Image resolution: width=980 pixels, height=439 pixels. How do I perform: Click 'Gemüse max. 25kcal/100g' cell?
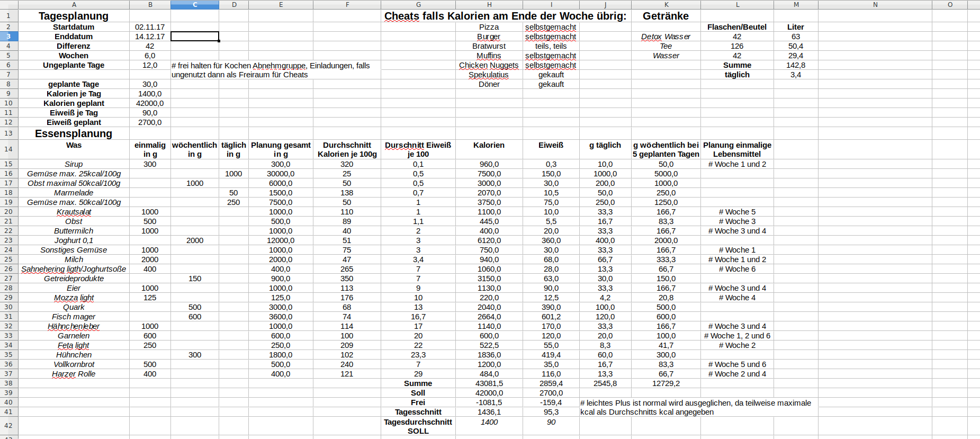click(x=74, y=174)
